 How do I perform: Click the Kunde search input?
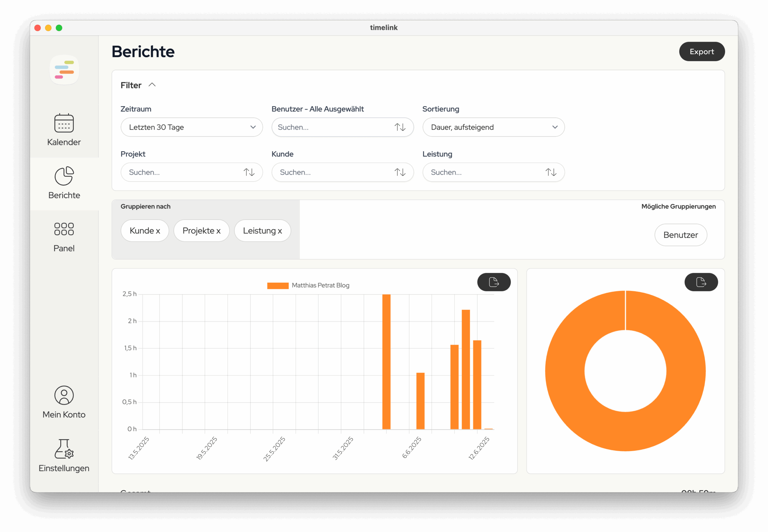(x=343, y=172)
